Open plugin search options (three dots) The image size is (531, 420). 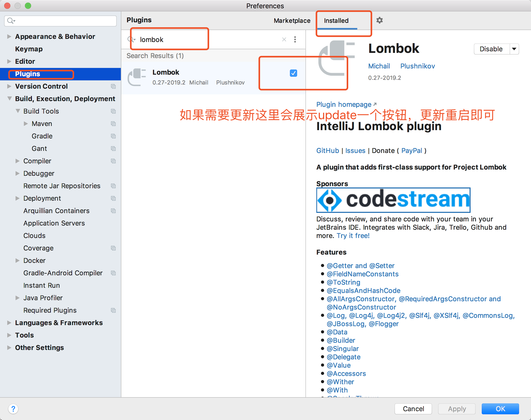tap(295, 39)
